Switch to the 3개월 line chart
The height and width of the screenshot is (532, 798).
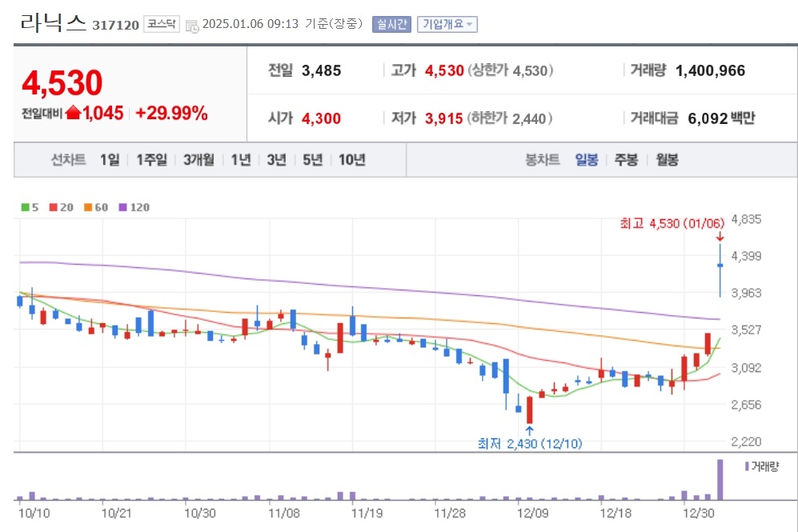click(198, 160)
